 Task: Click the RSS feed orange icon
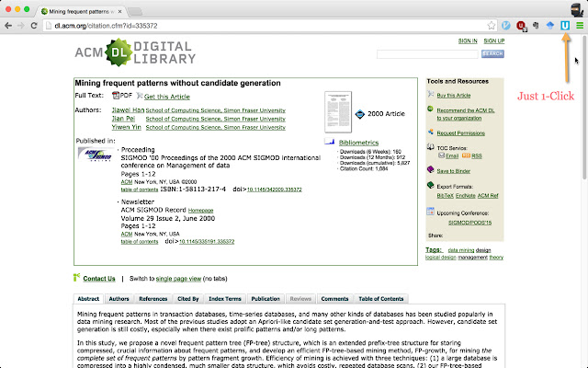466,155
